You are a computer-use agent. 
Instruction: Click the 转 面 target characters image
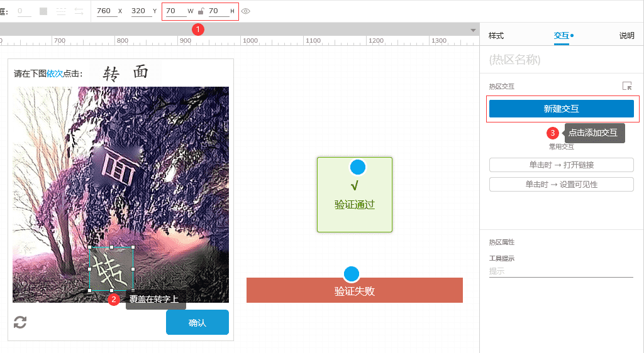[x=125, y=73]
